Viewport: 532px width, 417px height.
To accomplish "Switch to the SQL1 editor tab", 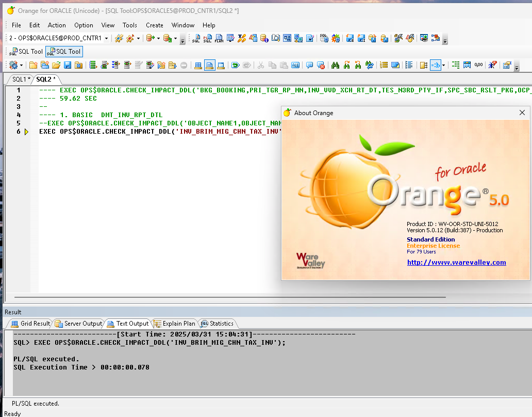I will [x=21, y=79].
